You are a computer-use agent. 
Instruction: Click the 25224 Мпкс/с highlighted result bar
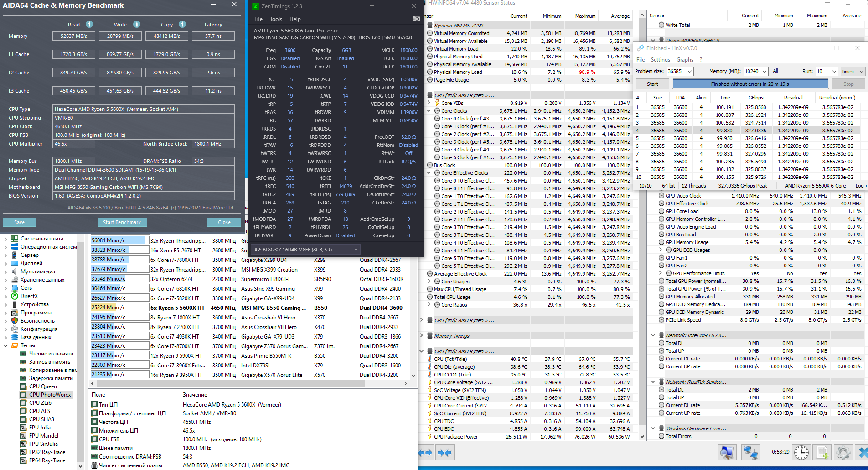pyautogui.click(x=119, y=308)
